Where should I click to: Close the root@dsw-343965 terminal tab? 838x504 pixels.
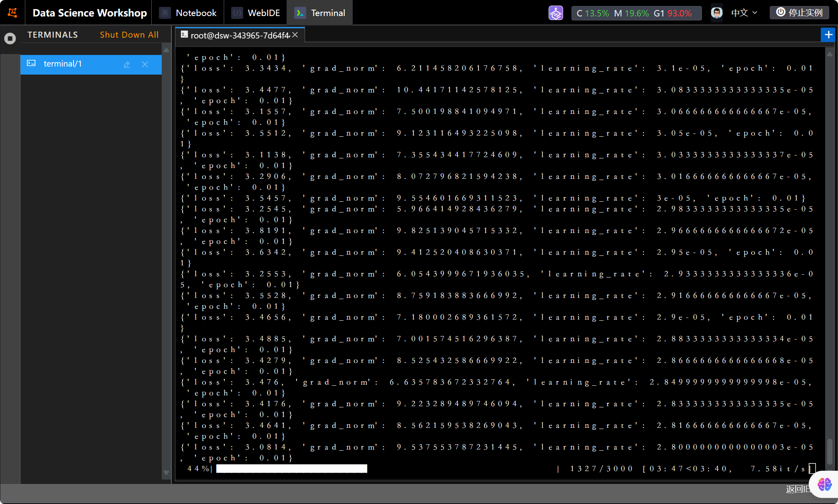(295, 35)
